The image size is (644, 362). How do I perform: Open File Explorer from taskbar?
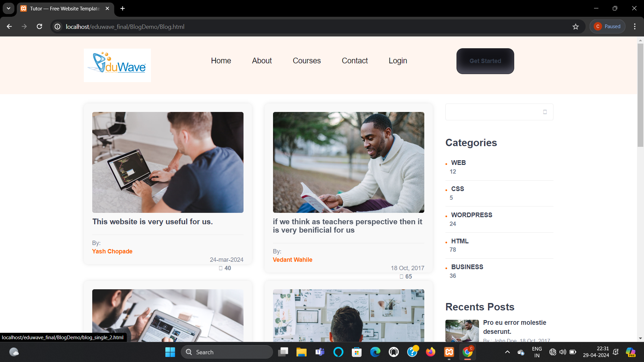point(301,352)
